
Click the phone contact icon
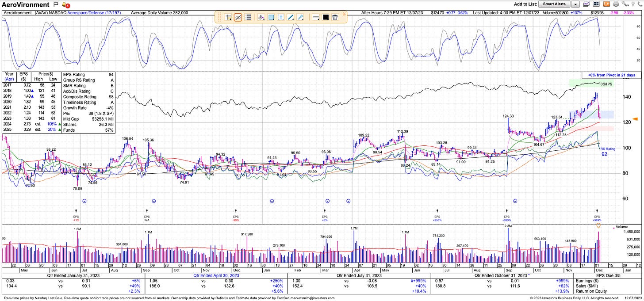tap(639, 4)
